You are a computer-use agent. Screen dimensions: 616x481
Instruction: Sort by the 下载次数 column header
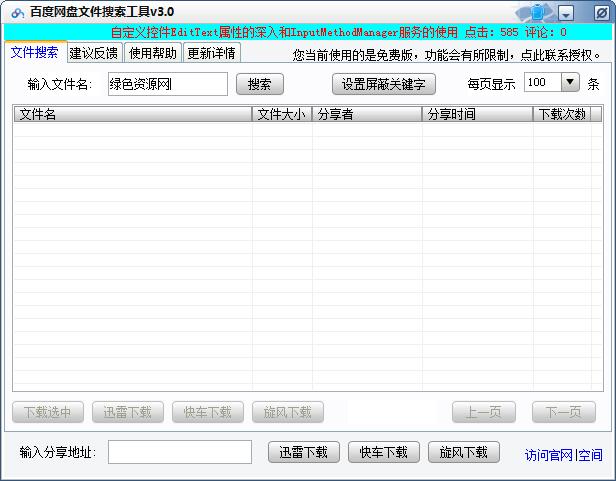(x=562, y=114)
